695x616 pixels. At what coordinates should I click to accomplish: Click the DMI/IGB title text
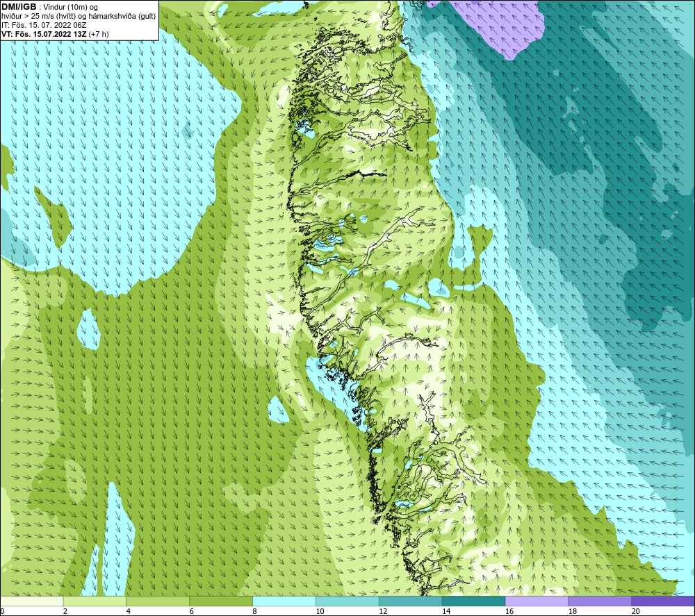(19, 7)
